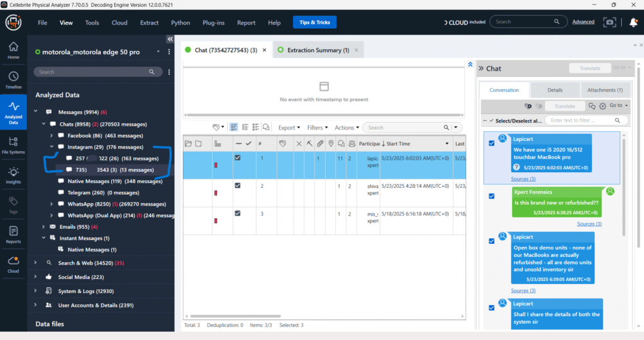The height and width of the screenshot is (340, 644).
Task: Close the Chat (73542727543) tab
Action: click(x=265, y=50)
